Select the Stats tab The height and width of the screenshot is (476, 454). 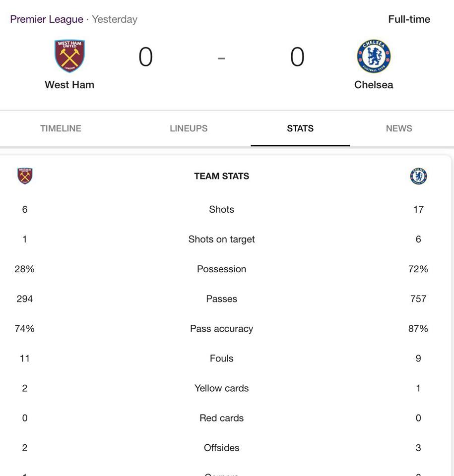click(x=300, y=128)
